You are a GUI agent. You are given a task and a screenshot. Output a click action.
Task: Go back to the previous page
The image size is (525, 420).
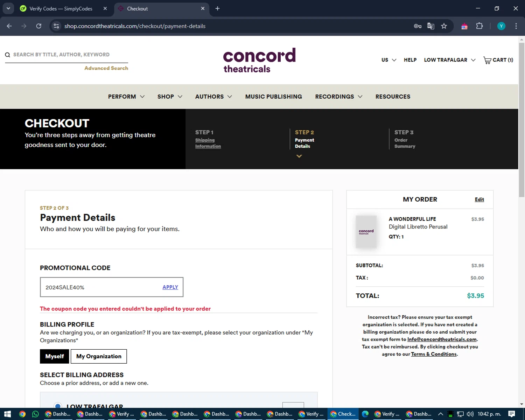click(9, 26)
